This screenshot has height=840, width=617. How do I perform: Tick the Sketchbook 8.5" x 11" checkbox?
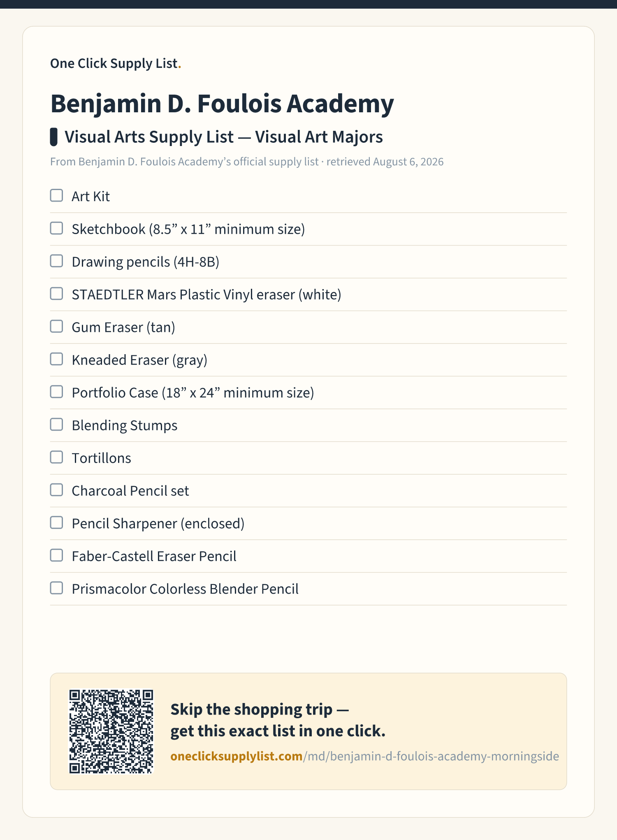pyautogui.click(x=56, y=228)
